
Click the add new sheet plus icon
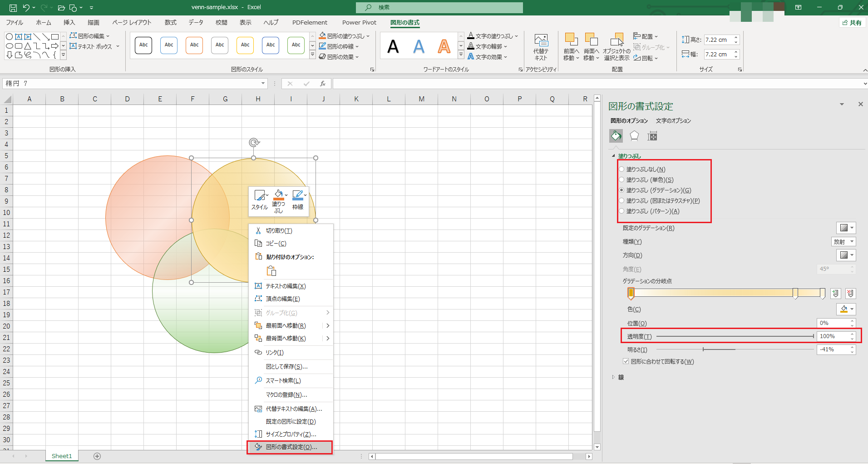coord(97,456)
